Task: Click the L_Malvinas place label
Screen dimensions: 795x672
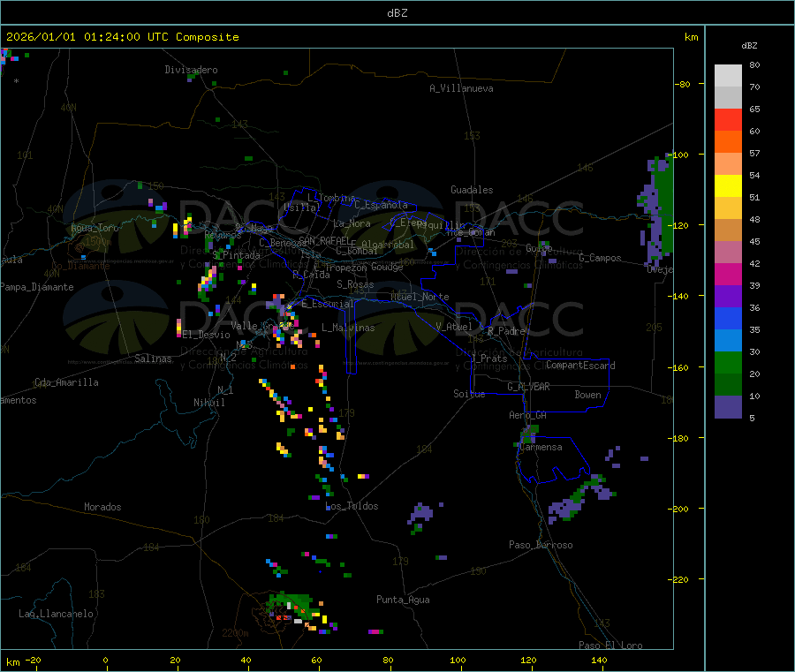Action: 348,328
